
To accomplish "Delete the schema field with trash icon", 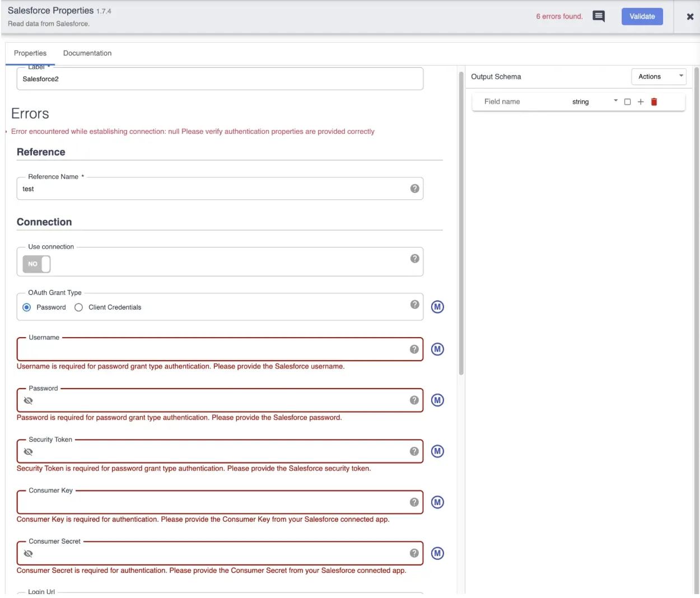I will coord(654,102).
